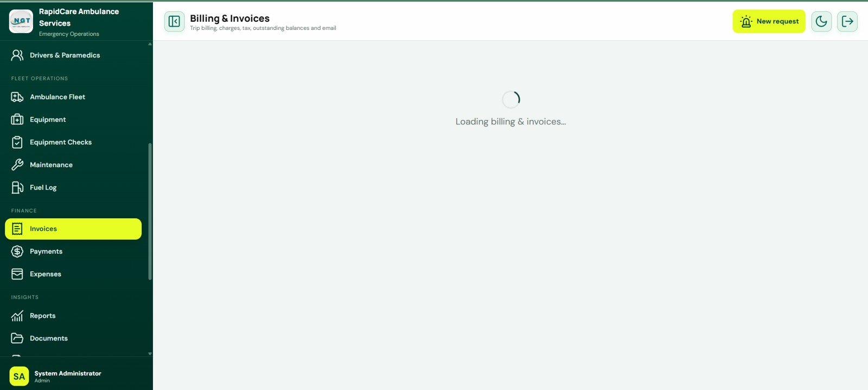Viewport: 868px width, 390px height.
Task: Open Documents in the sidebar
Action: [x=73, y=338]
